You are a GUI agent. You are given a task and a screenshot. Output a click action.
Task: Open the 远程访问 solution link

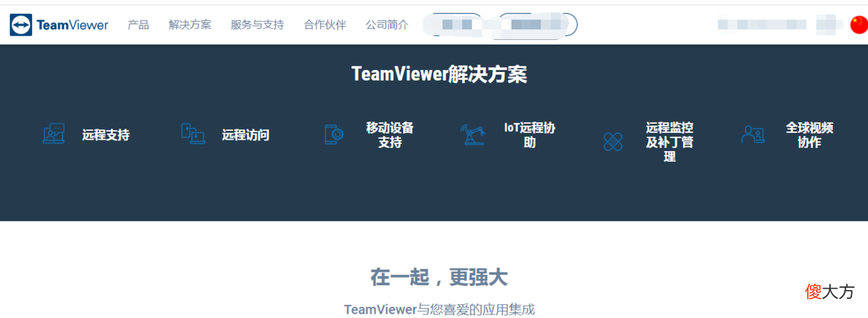[246, 135]
